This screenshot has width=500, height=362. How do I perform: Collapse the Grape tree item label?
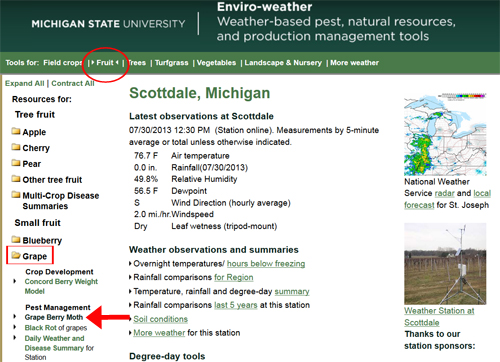pyautogui.click(x=35, y=256)
